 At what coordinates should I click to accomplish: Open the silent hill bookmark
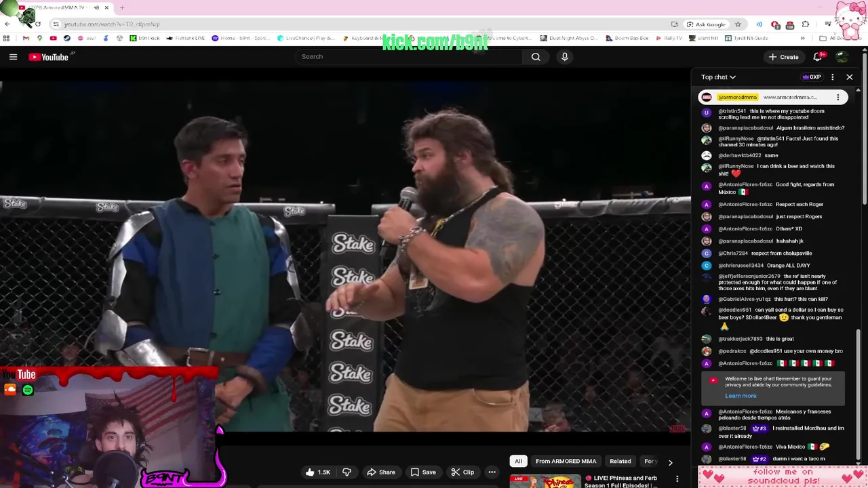tap(703, 38)
